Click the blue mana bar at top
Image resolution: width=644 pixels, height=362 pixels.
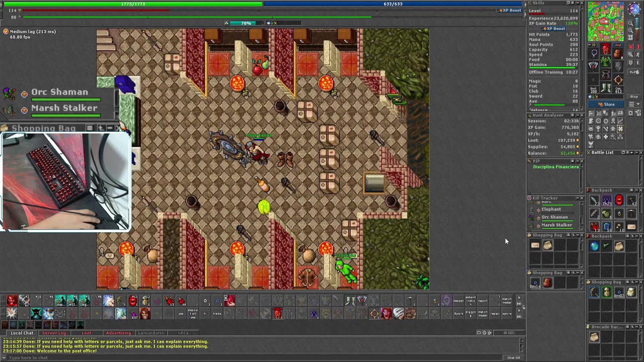392,4
